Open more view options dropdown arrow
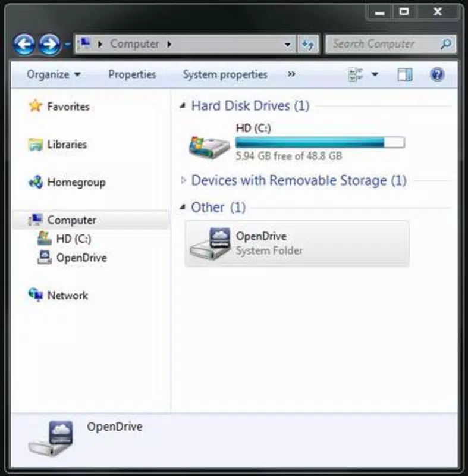Screen dimensions: 468x476 [375, 74]
